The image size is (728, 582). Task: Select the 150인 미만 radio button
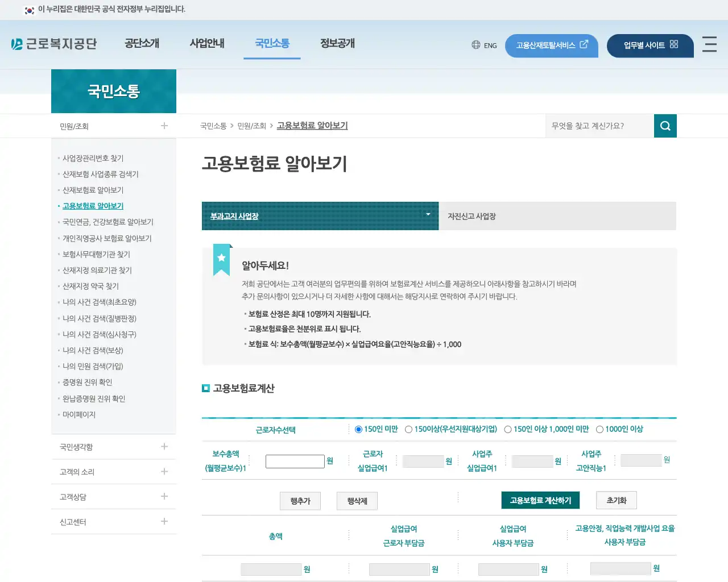tap(358, 429)
